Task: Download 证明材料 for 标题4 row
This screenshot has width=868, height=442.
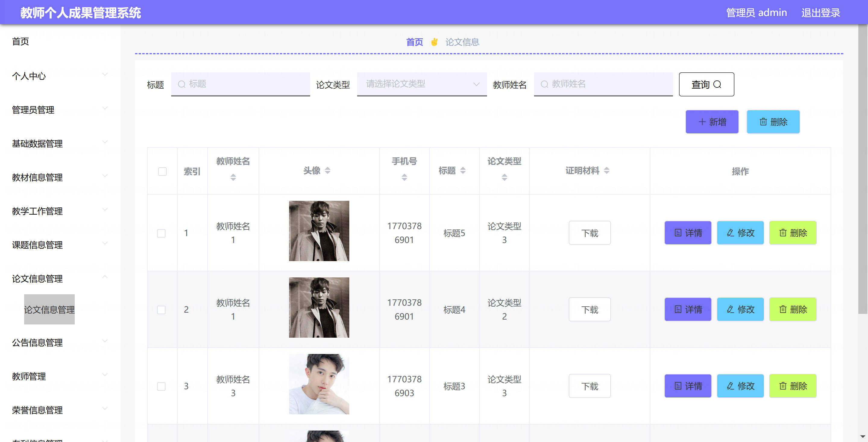Action: click(590, 309)
